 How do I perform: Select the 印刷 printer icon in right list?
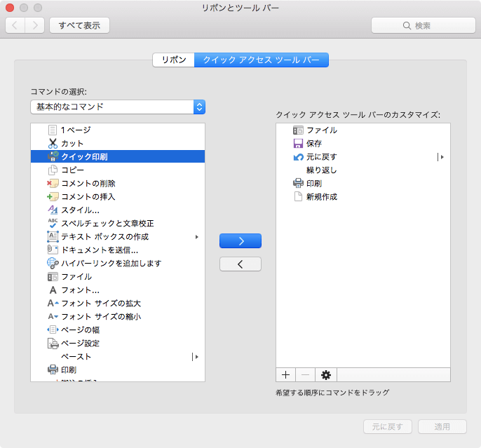click(298, 183)
